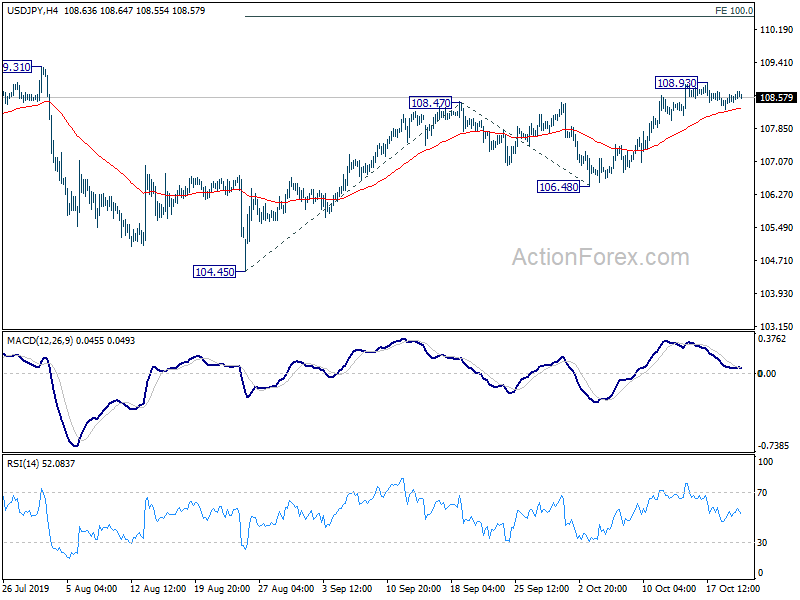This screenshot has width=800, height=600.
Task: Click the 3 Sep 12:00 time label
Action: (x=348, y=589)
